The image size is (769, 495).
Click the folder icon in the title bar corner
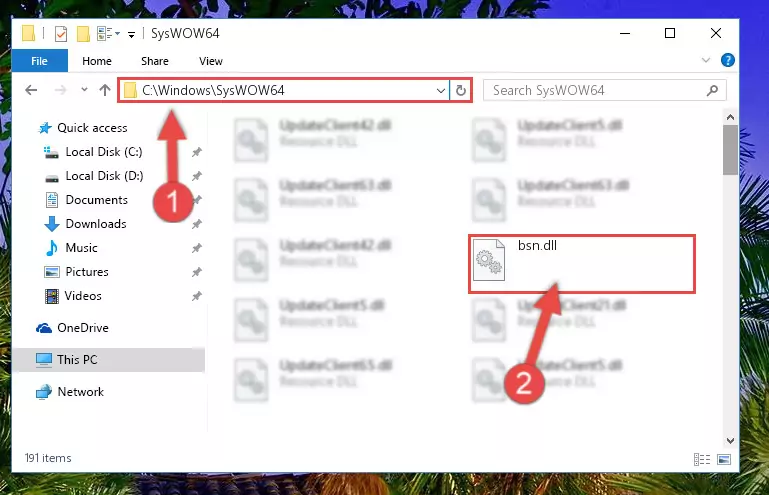pyautogui.click(x=28, y=34)
